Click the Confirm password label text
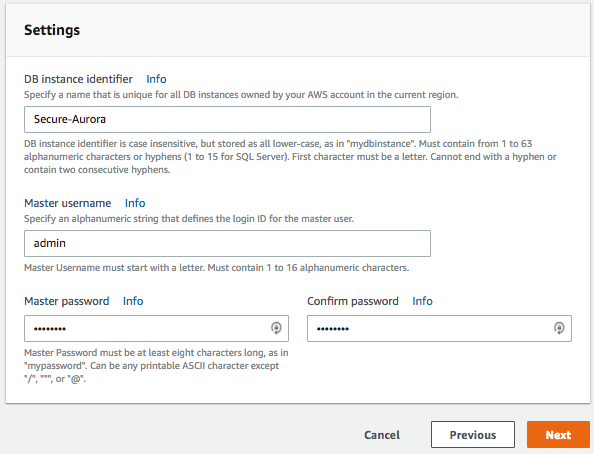The image size is (594, 454). (x=353, y=301)
